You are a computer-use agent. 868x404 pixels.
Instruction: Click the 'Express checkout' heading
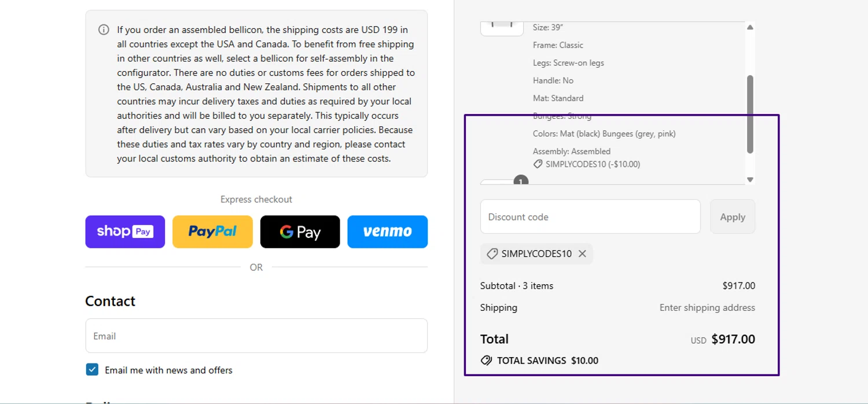coord(256,199)
